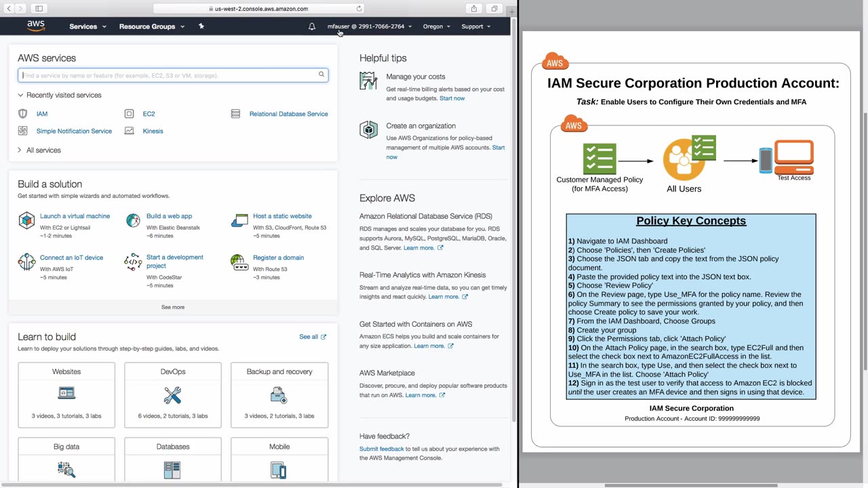Open the Big data learning card
The image size is (868, 488).
pos(66,460)
